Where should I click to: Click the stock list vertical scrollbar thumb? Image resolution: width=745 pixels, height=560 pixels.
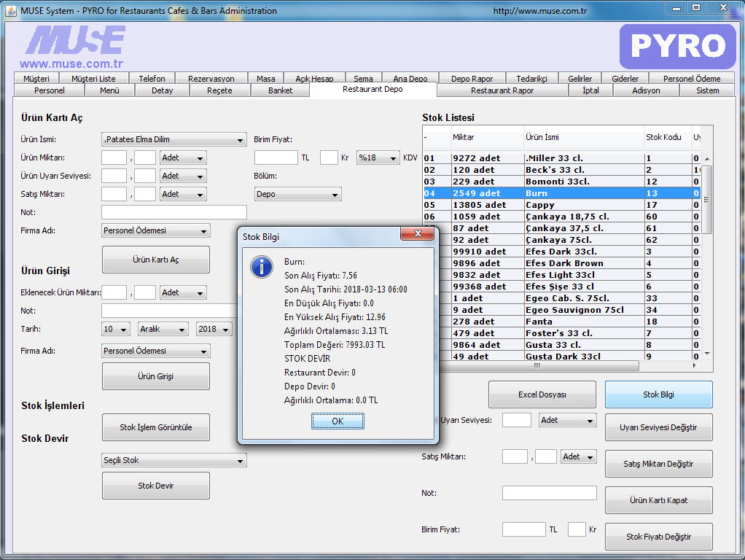click(x=707, y=200)
